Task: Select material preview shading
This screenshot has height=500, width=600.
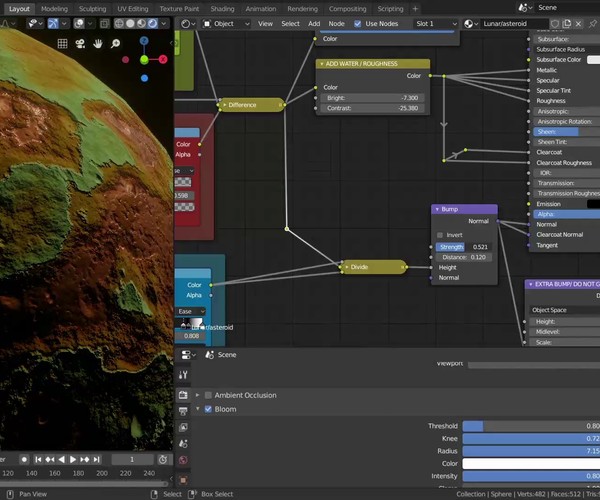Action: 142,24
